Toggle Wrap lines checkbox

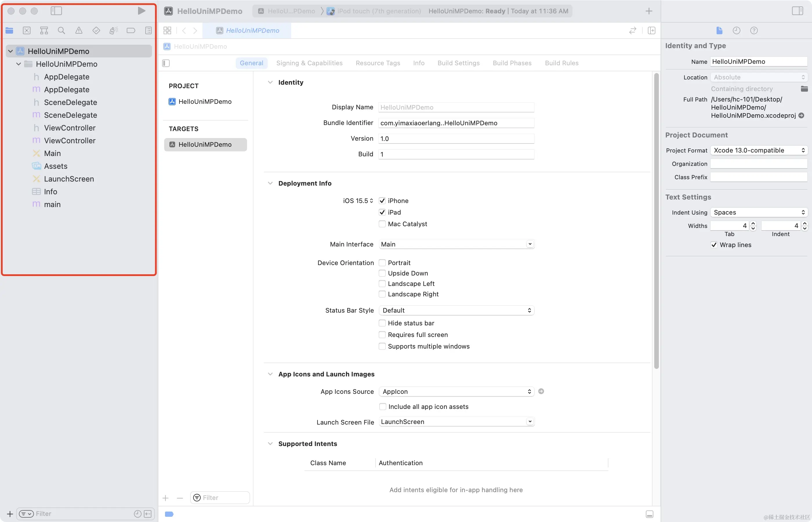point(714,245)
